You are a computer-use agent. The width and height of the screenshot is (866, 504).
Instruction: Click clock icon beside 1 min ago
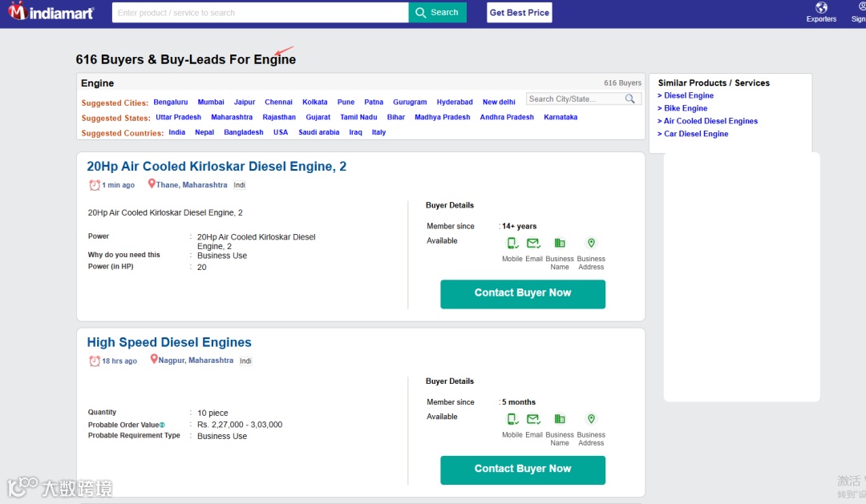(x=95, y=185)
